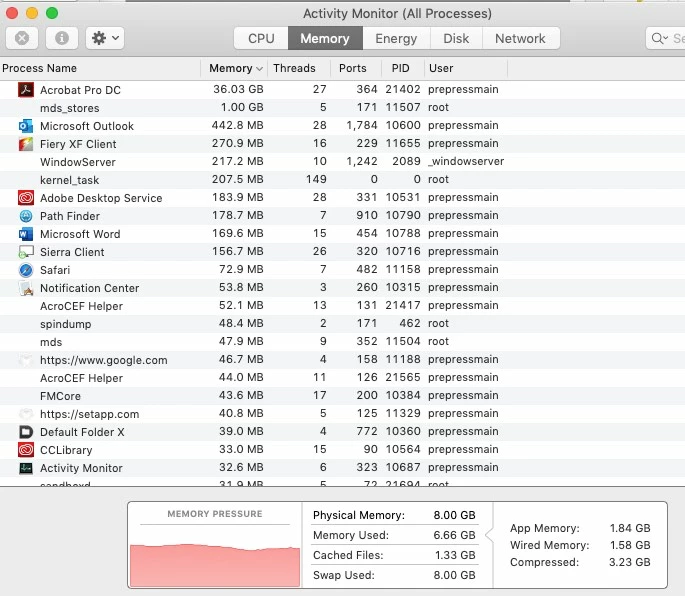685x596 pixels.
Task: Open the Energy tab
Action: point(396,38)
